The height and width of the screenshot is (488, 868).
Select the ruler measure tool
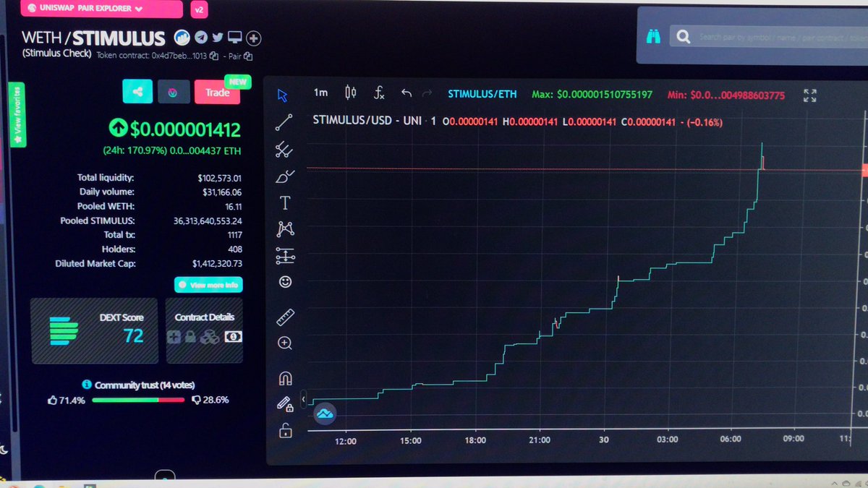click(285, 317)
